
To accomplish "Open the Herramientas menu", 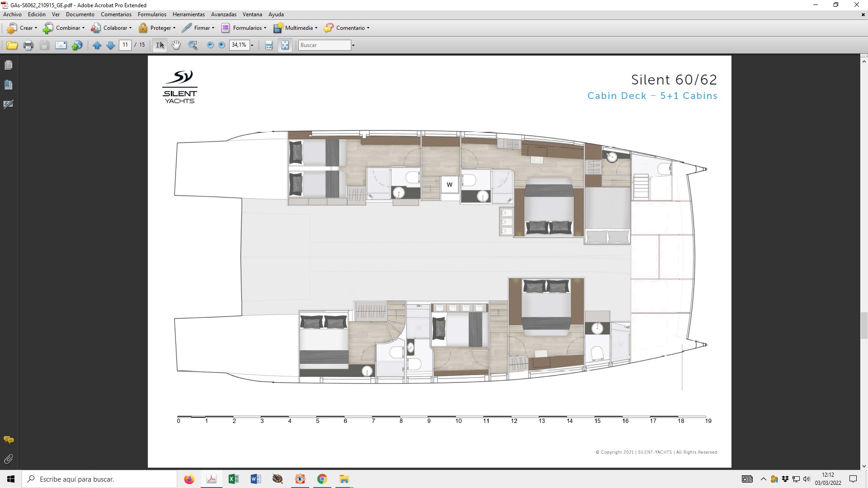I will coord(189,14).
